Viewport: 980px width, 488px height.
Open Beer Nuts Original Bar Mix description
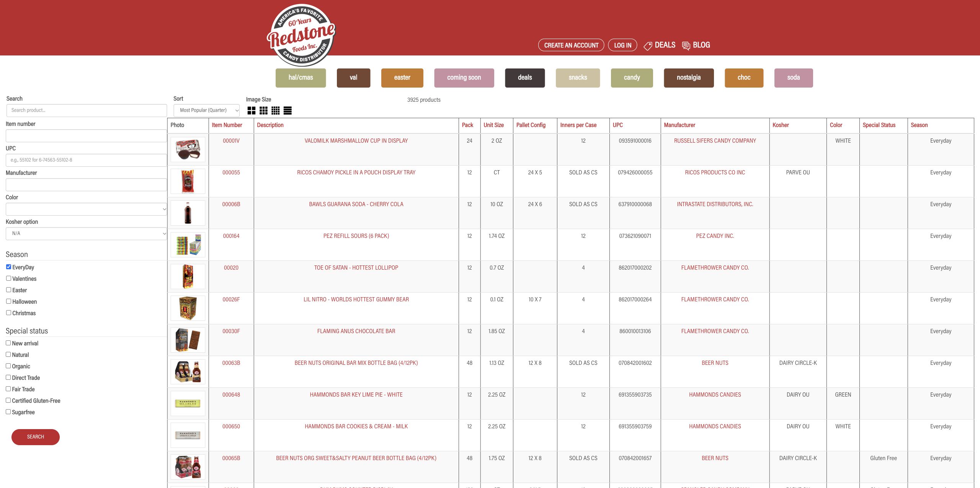(x=356, y=363)
